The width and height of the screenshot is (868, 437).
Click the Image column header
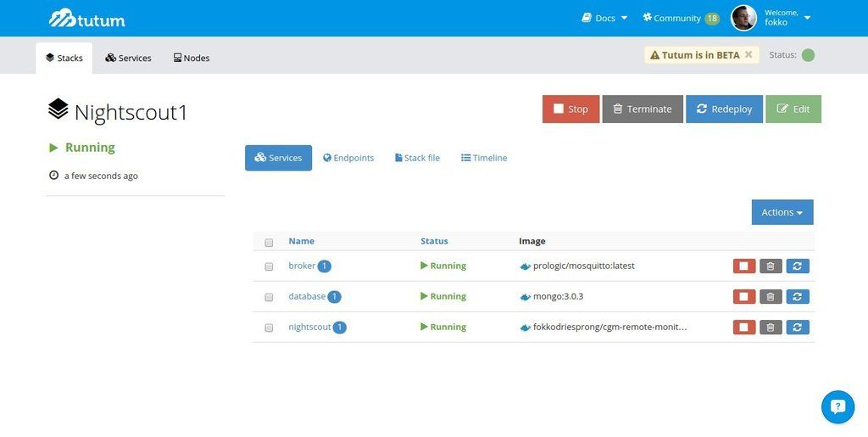(x=532, y=241)
